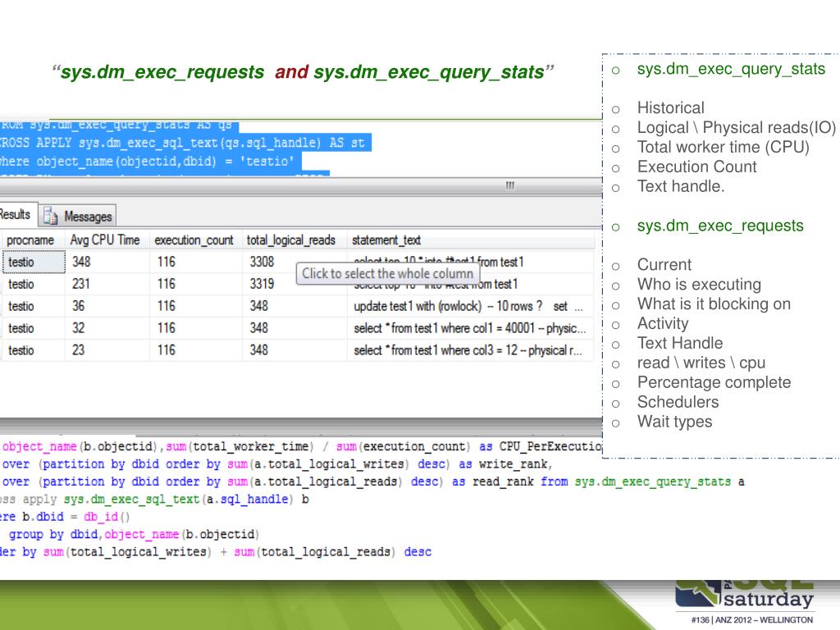This screenshot has height=630, width=840.
Task: Select the procname column header
Action: 30,240
